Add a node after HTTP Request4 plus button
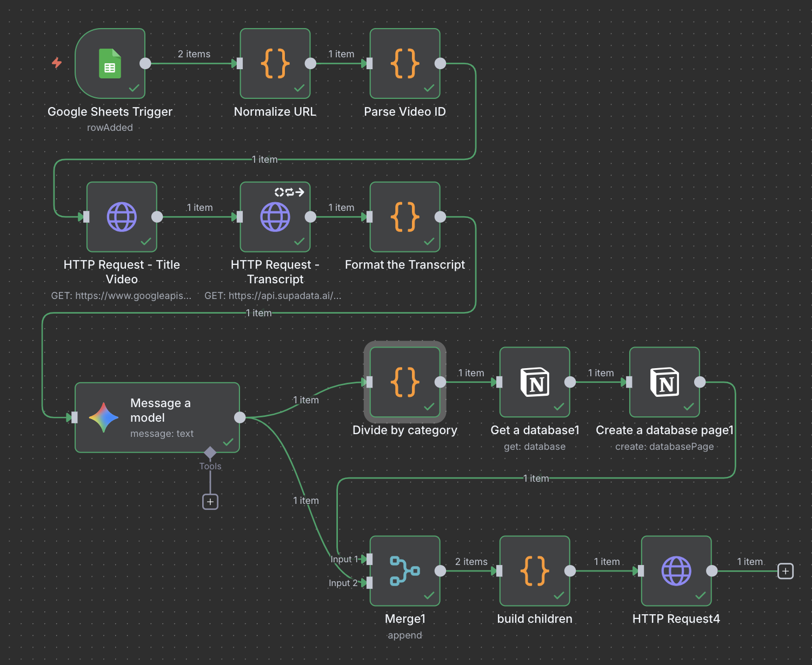812x665 pixels. tap(786, 571)
